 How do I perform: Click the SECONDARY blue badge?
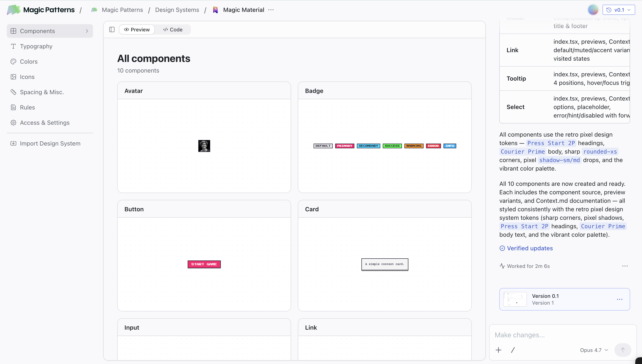pyautogui.click(x=368, y=146)
